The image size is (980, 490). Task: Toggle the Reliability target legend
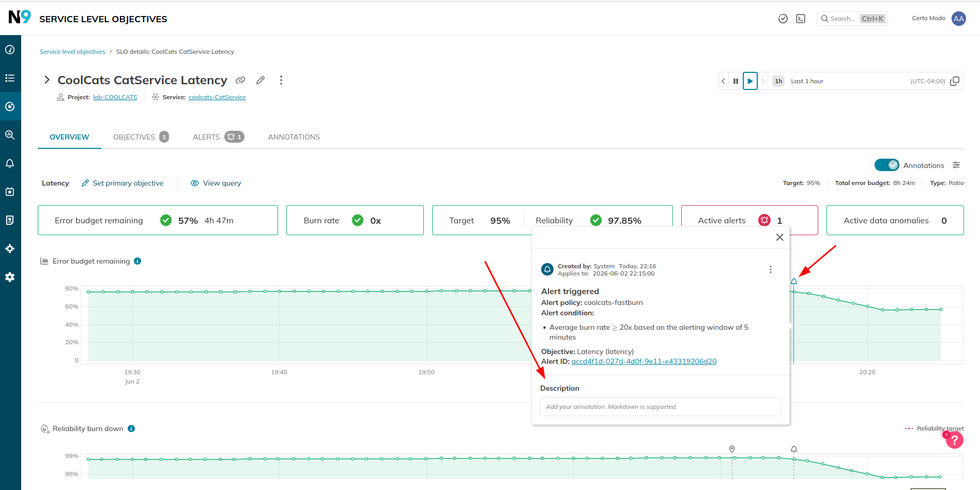935,428
